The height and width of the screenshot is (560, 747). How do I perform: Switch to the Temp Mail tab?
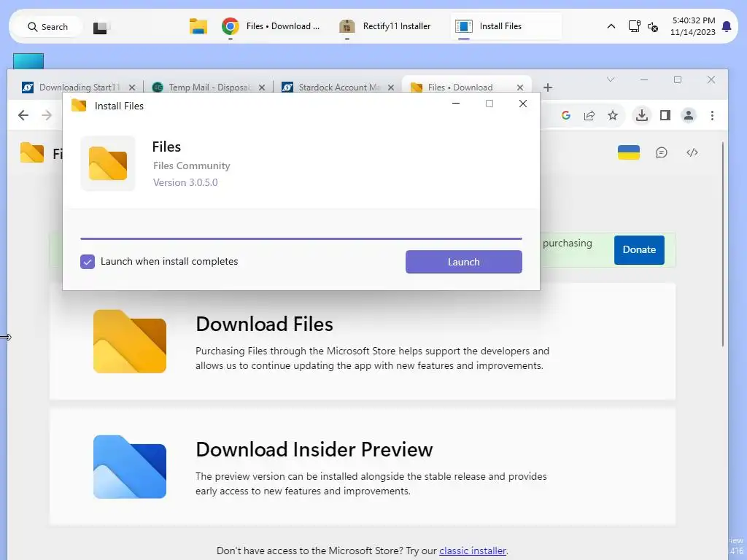tap(203, 87)
